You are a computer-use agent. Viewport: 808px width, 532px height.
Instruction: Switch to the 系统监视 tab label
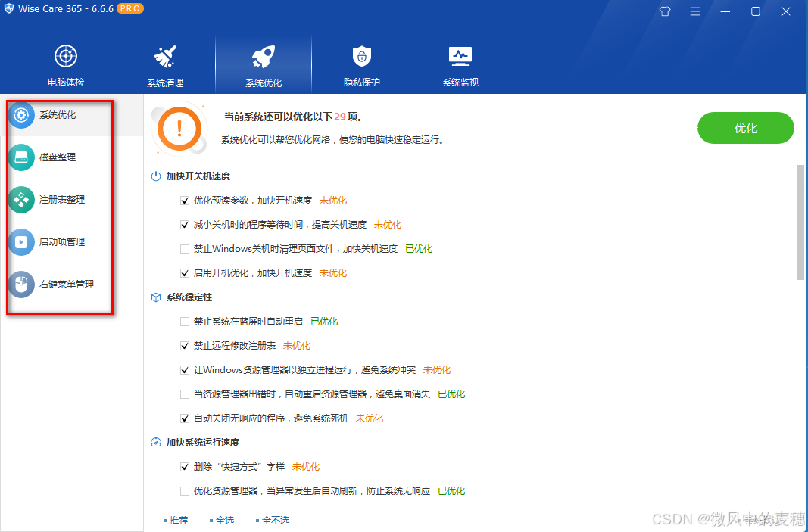point(460,82)
